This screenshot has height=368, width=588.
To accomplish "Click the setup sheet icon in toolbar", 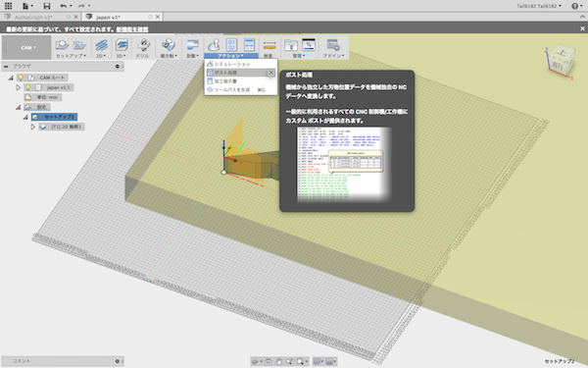I will click(249, 45).
